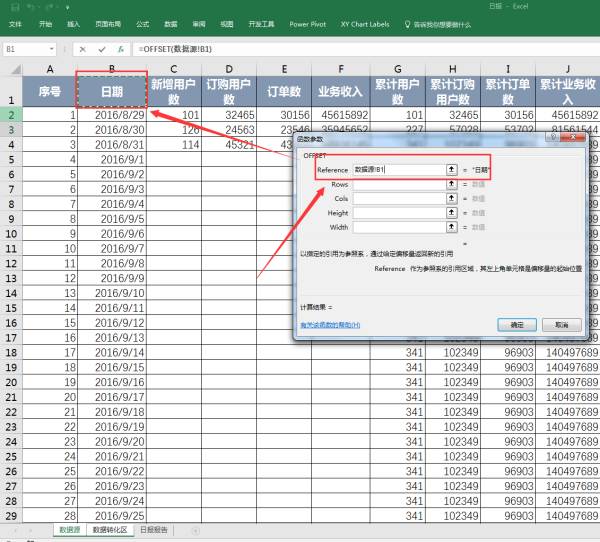The width and height of the screenshot is (600, 542).
Task: Switch to the 日报报告 sheet tab
Action: (153, 530)
